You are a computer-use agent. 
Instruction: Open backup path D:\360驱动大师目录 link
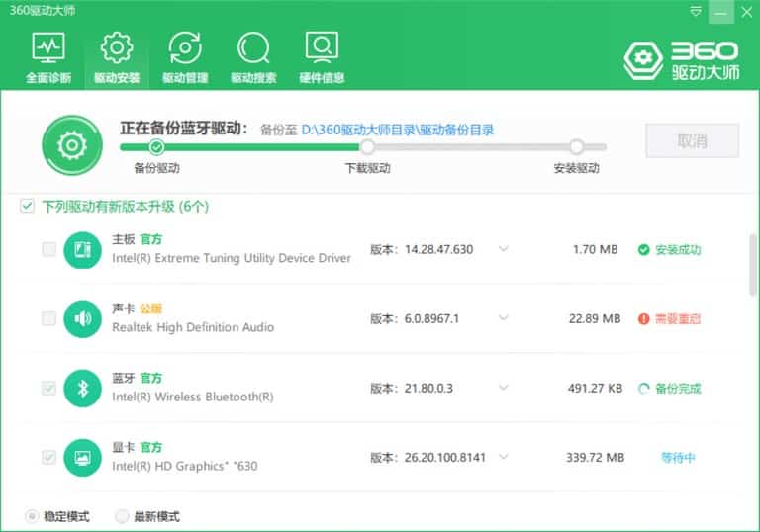(398, 130)
